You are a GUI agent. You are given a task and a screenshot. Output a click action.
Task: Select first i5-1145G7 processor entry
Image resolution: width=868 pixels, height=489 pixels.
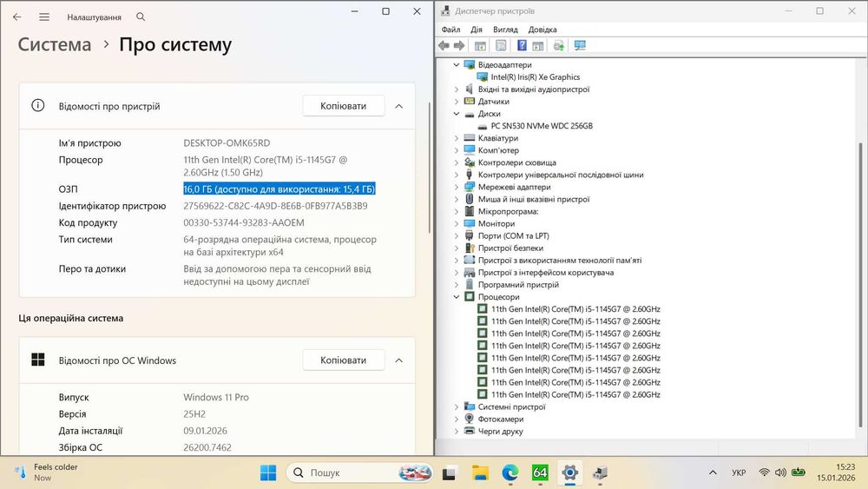click(x=575, y=309)
